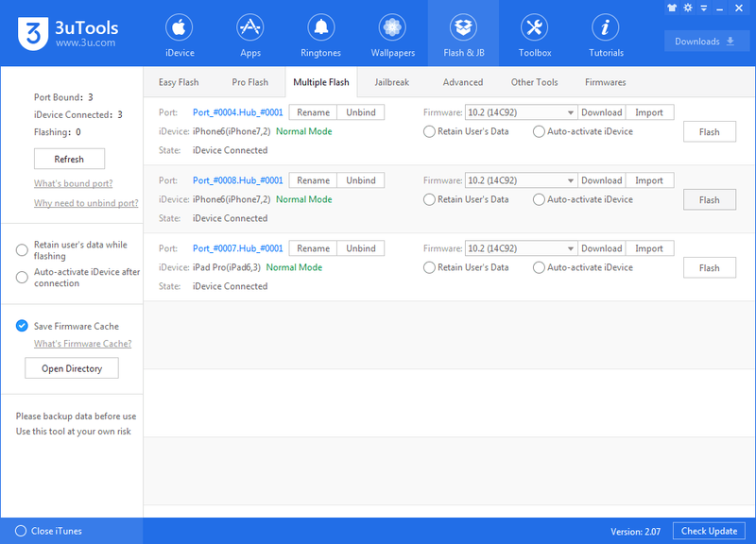The width and height of the screenshot is (756, 544).
Task: Enable auto-activate iDevice after connection
Action: 22,278
